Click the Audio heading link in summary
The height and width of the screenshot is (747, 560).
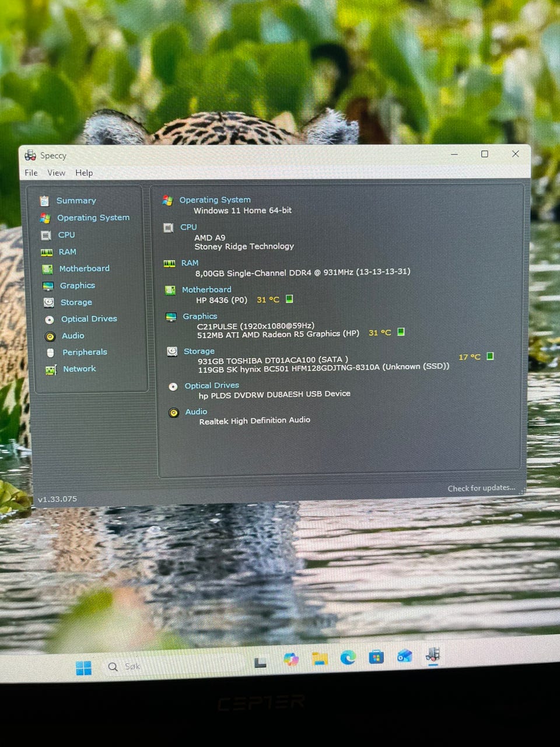[196, 412]
